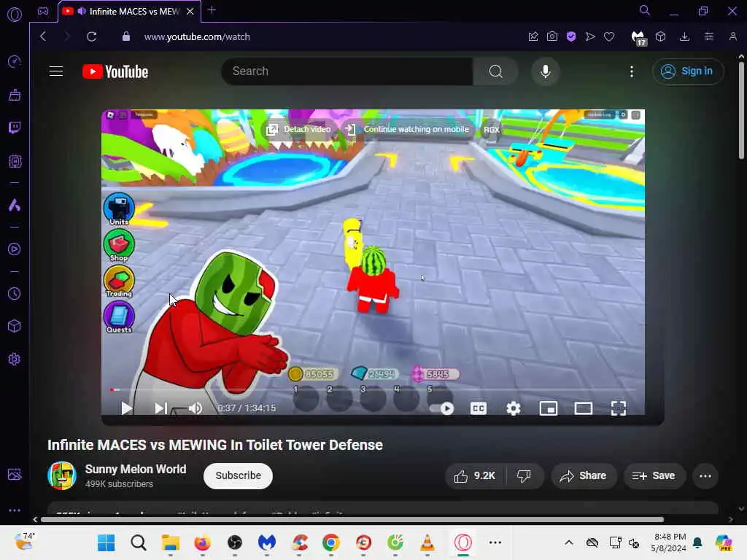Open sidebar Settings gear
The image size is (747, 560).
(x=15, y=359)
